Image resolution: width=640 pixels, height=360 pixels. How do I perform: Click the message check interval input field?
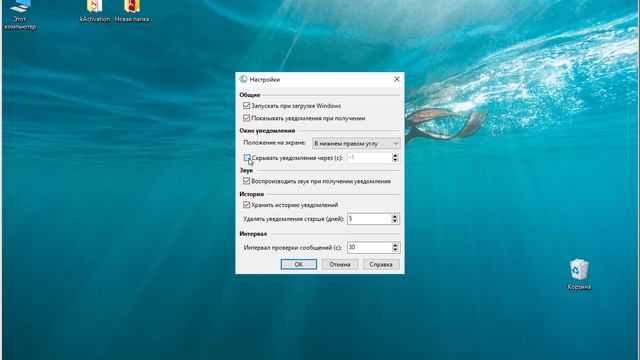(369, 247)
